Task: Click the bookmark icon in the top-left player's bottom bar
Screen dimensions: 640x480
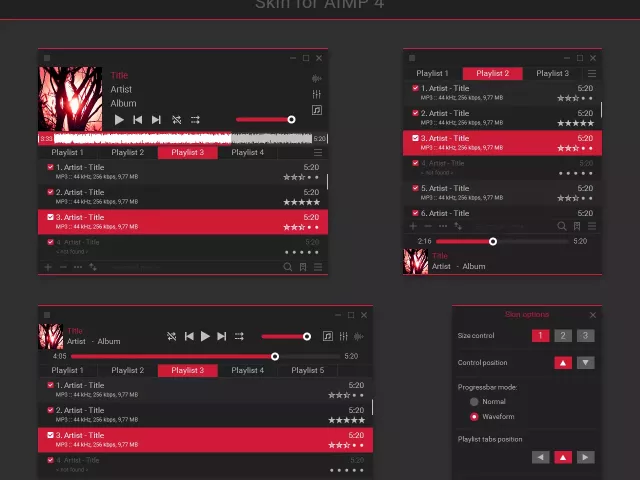Action: (303, 267)
